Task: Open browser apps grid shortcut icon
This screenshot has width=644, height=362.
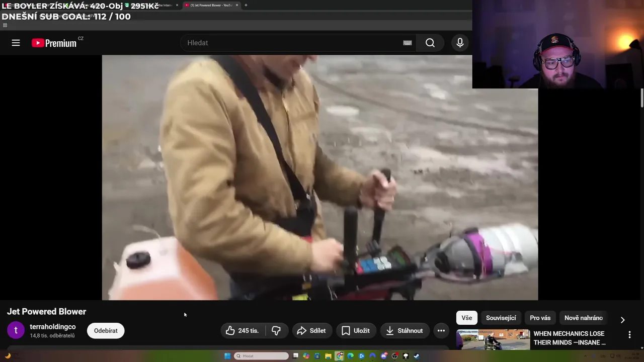Action: click(x=5, y=25)
